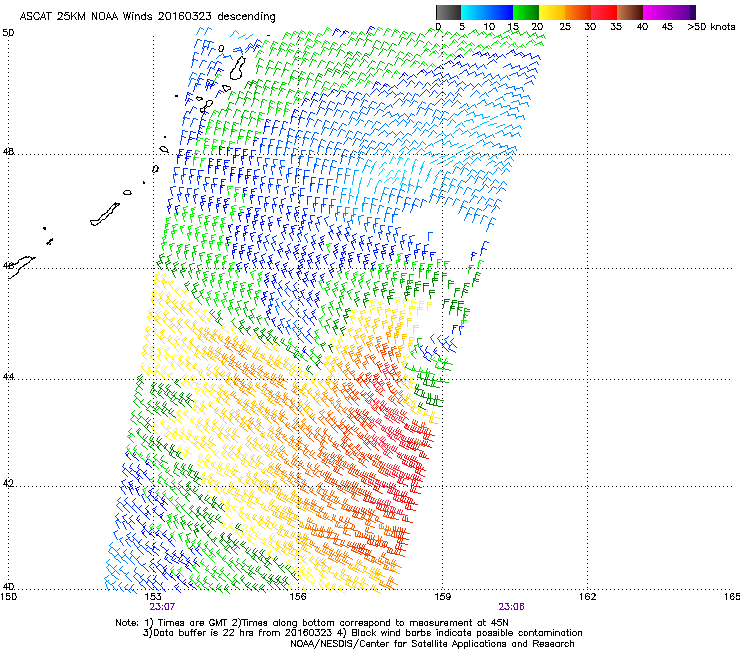This screenshot has height=650, width=740.
Task: Click the '>50 knots' legend label
Action: click(711, 26)
